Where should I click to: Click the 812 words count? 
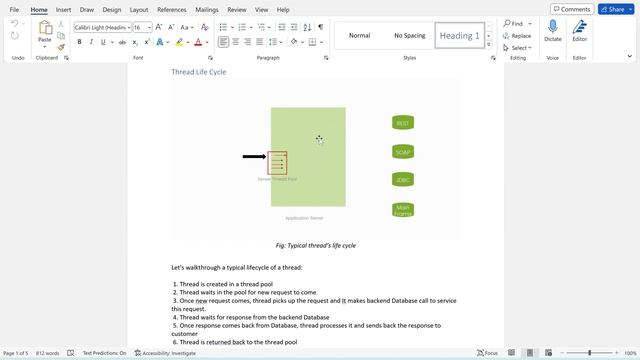[47, 353]
